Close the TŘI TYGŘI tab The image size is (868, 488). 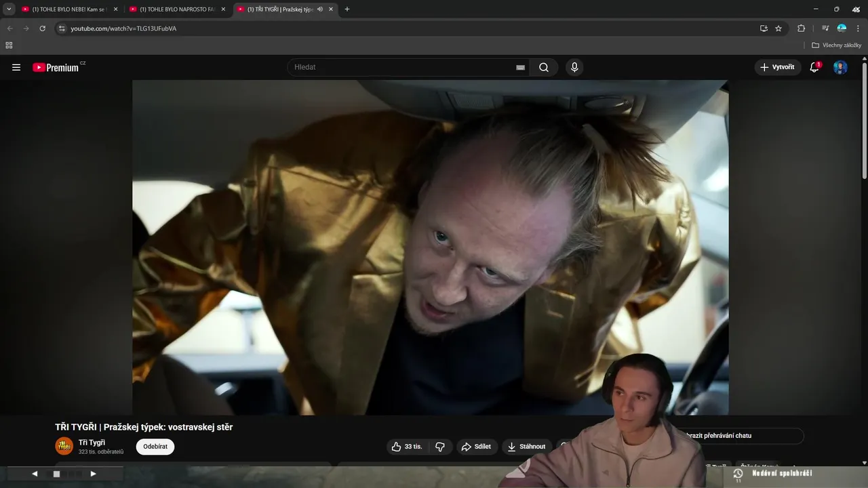pyautogui.click(x=331, y=9)
